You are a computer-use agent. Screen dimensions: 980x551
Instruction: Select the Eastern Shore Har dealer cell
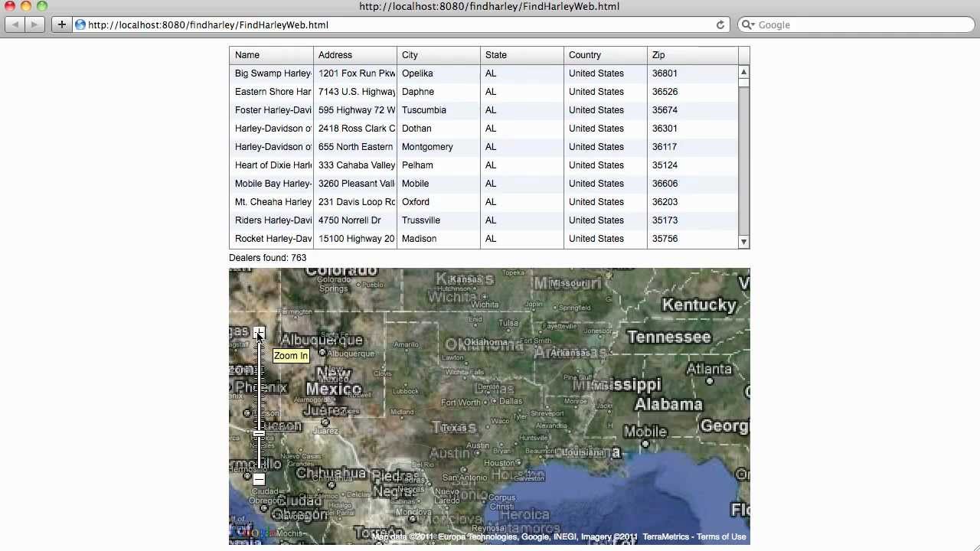click(x=271, y=92)
